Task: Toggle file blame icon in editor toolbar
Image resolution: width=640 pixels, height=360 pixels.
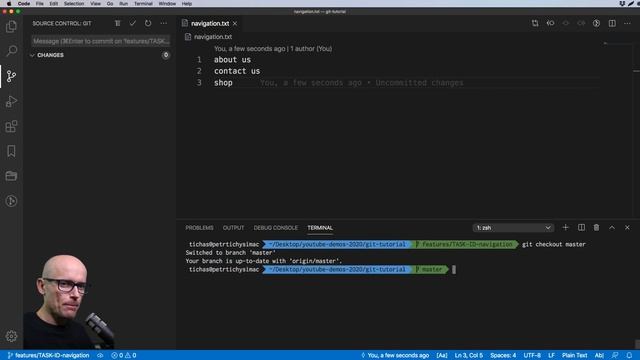Action: [596, 23]
